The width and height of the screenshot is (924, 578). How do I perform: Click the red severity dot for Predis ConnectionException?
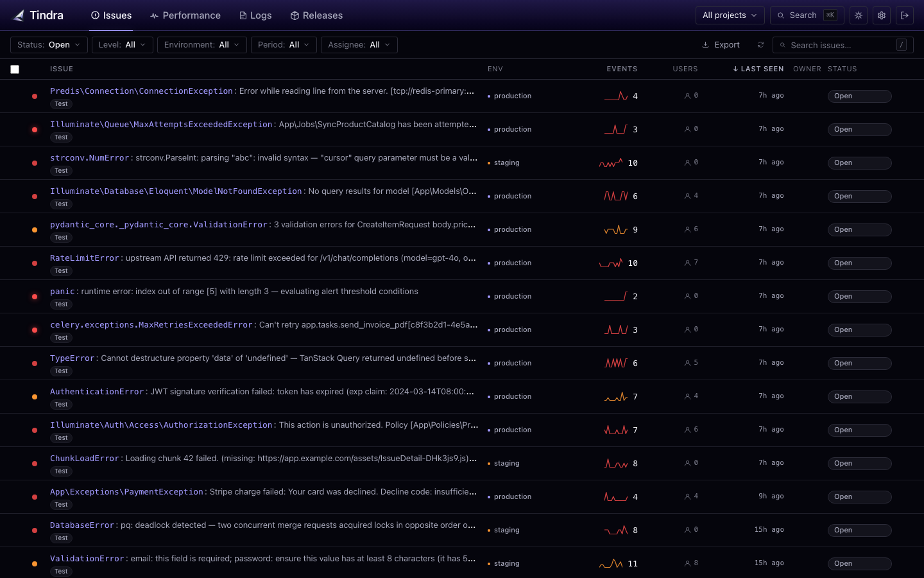(x=35, y=96)
